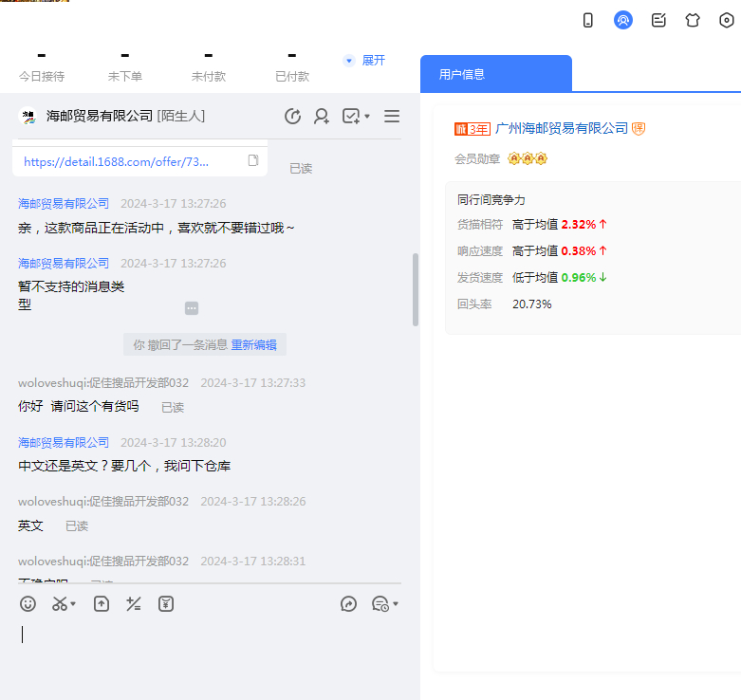Click 重新编辑 to re-edit recalled message
Screen dimensions: 741x700
[x=253, y=344]
